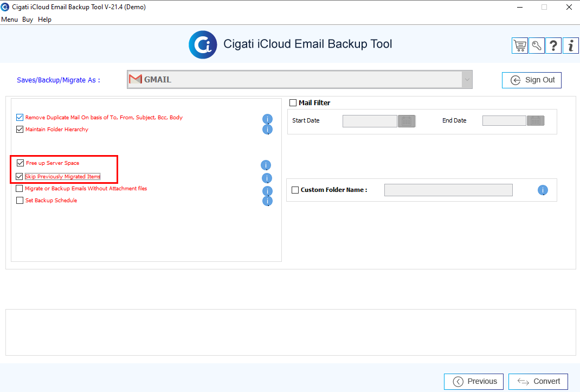Image resolution: width=580 pixels, height=392 pixels.
Task: Open Start Date calendar picker
Action: coord(407,121)
